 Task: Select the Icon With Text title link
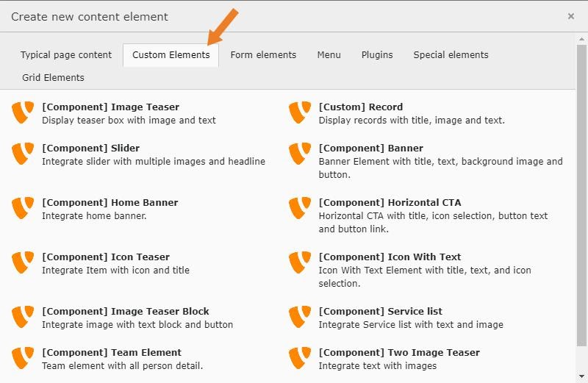pyautogui.click(x=390, y=257)
